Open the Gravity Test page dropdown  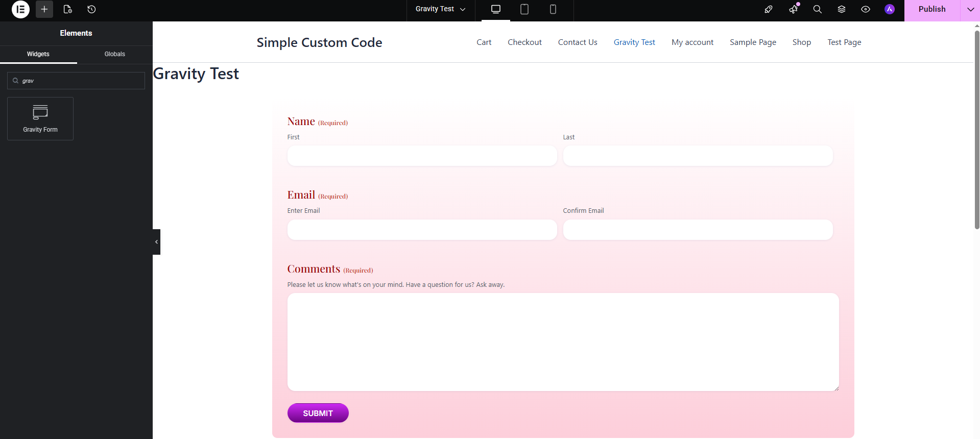(440, 9)
